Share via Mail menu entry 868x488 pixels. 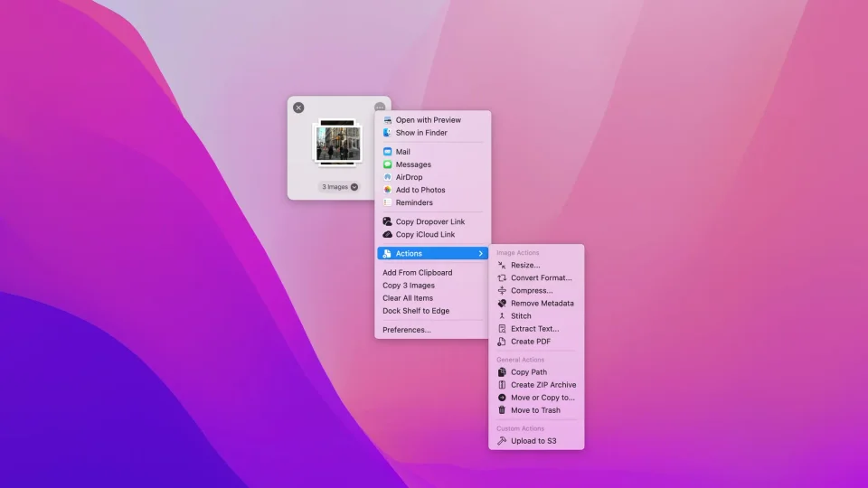(402, 152)
